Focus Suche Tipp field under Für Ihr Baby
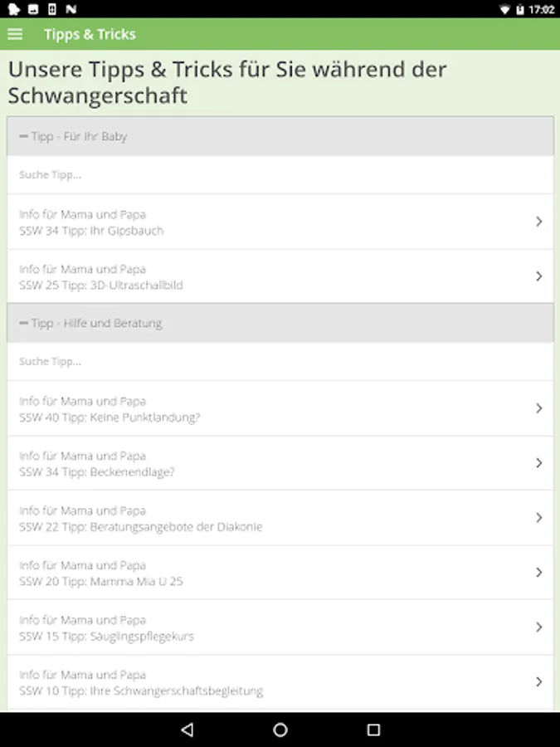This screenshot has width=560, height=747. click(280, 175)
